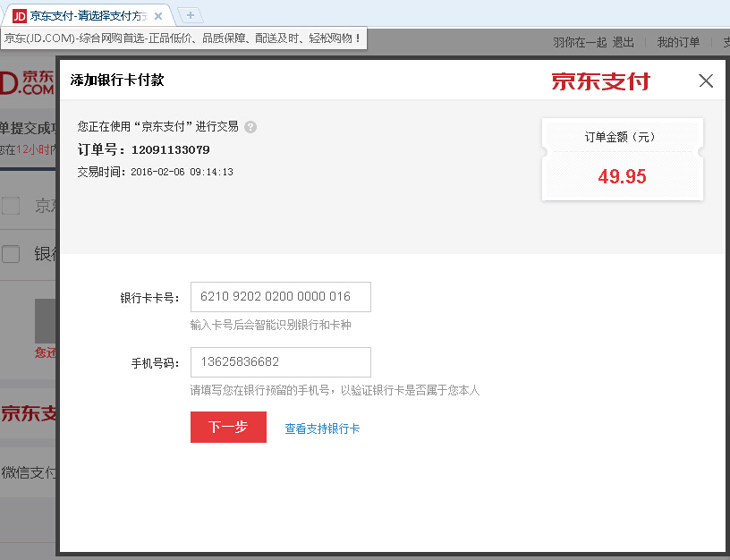Screen dimensions: 730x560
Task: Click the 订单金额 49.95 card
Action: coord(622,159)
